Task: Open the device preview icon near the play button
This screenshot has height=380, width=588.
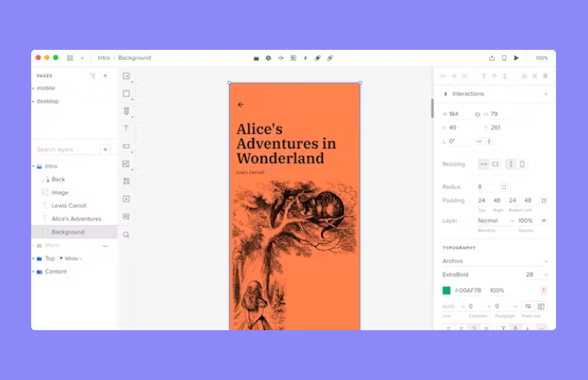Action: click(504, 58)
